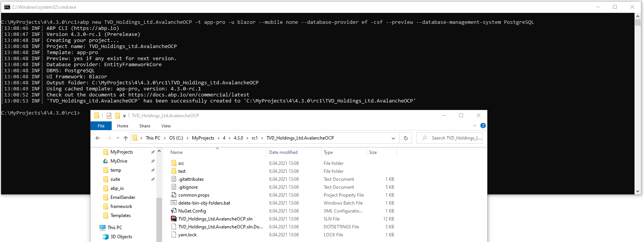Click the Up one level arrow
The height and width of the screenshot is (242, 644).
(126, 138)
